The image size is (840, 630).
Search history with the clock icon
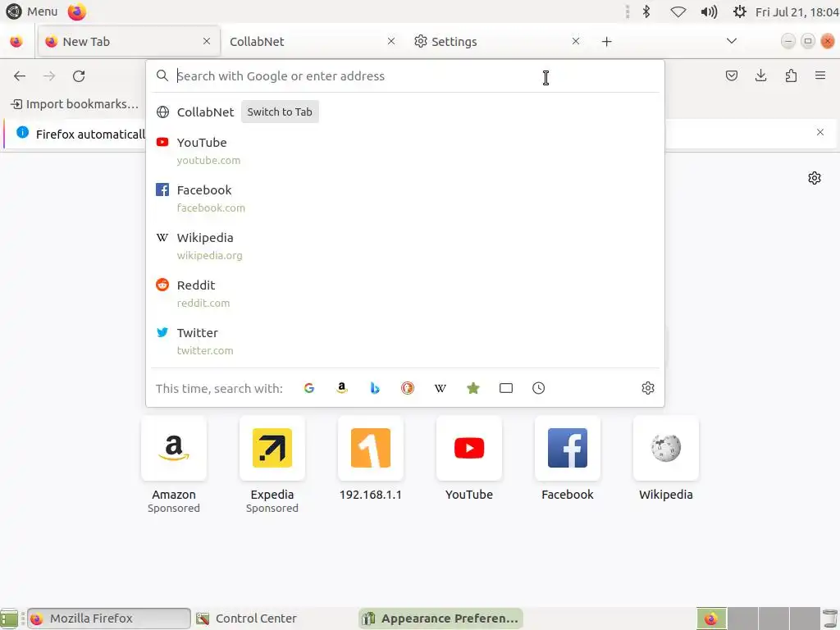point(538,388)
